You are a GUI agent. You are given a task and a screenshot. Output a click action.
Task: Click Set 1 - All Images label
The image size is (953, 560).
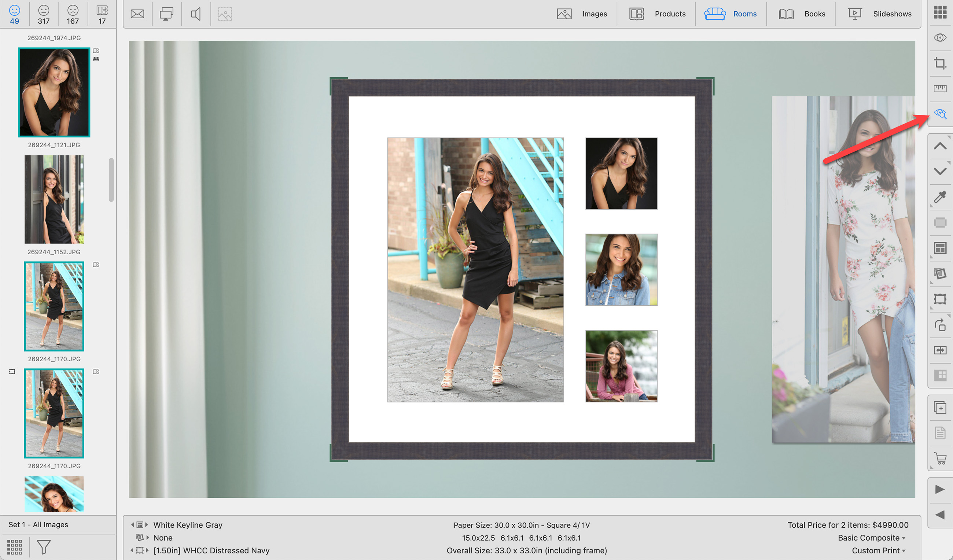(38, 524)
